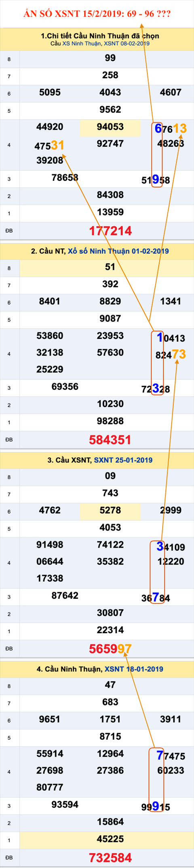Click the number 683

[x=110, y=702]
